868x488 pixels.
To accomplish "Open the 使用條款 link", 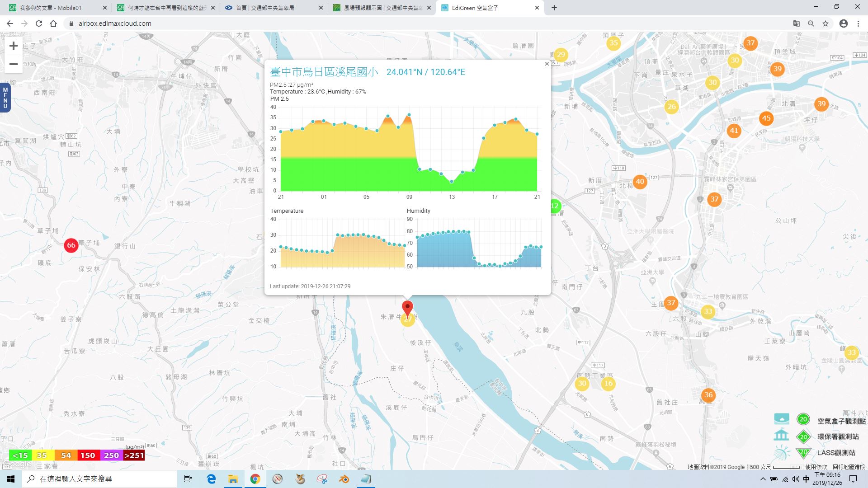I will 816,467.
